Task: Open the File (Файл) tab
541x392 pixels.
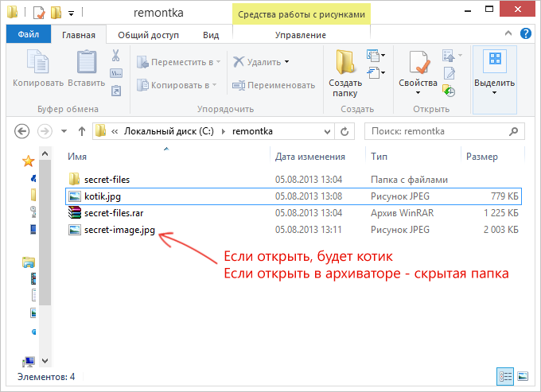Action: click(29, 34)
